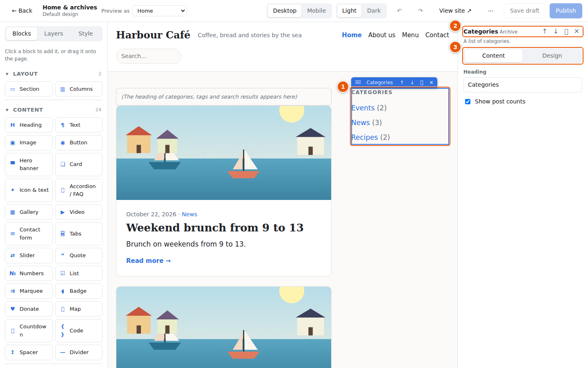This screenshot has width=588, height=368.
Task: Switch preview to Dark mode
Action: [x=374, y=11]
